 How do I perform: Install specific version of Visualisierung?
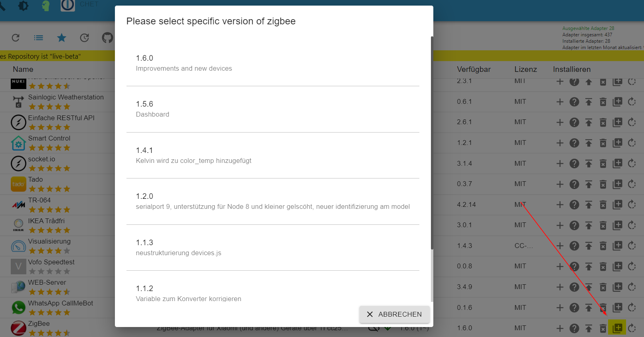617,246
